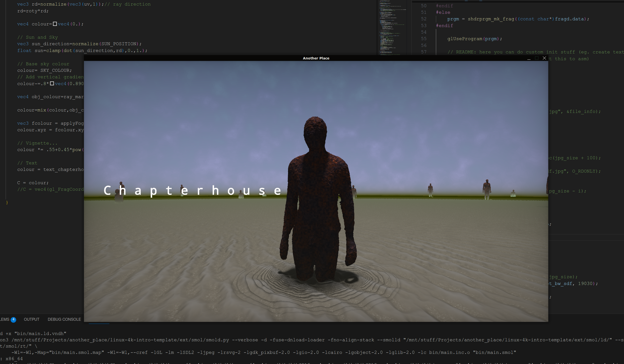
Task: Click '// Base sky colour' comment
Action: [x=43, y=64]
